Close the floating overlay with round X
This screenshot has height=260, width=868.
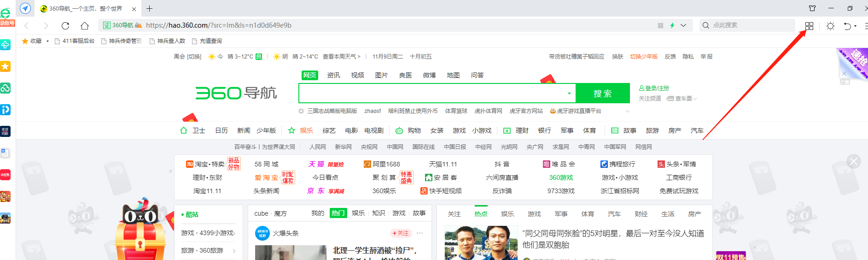[x=854, y=161]
